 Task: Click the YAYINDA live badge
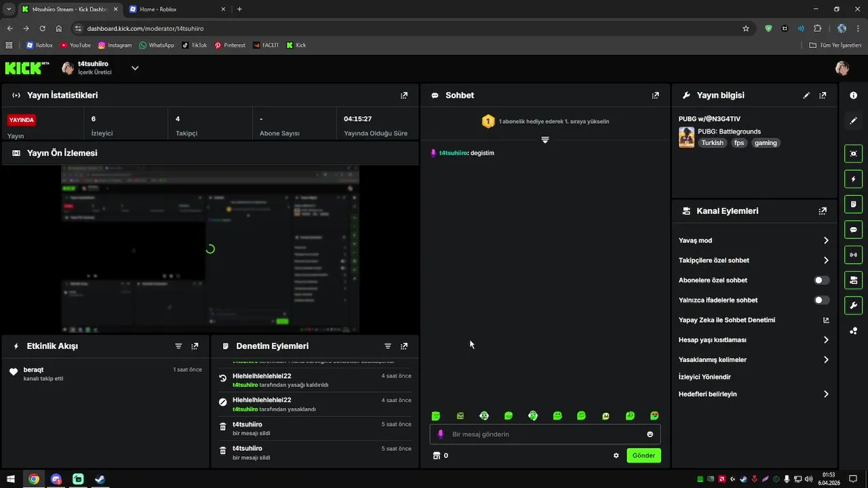[x=22, y=120]
